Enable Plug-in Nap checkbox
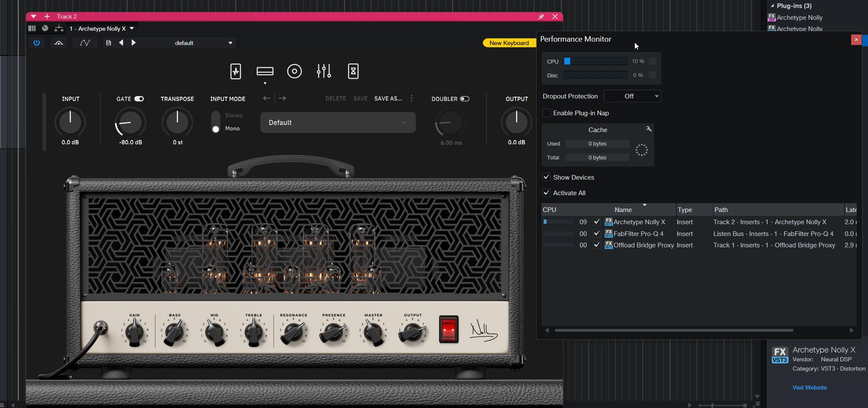Viewport: 868px width, 408px height. pos(547,113)
